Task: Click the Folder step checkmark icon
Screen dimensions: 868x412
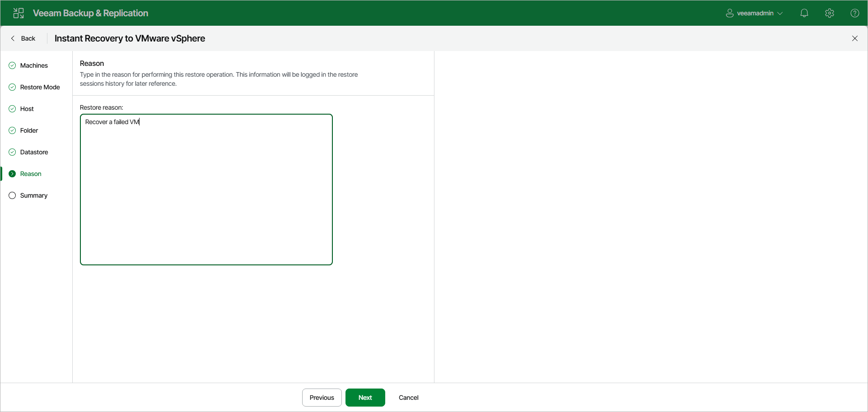Action: (x=12, y=130)
